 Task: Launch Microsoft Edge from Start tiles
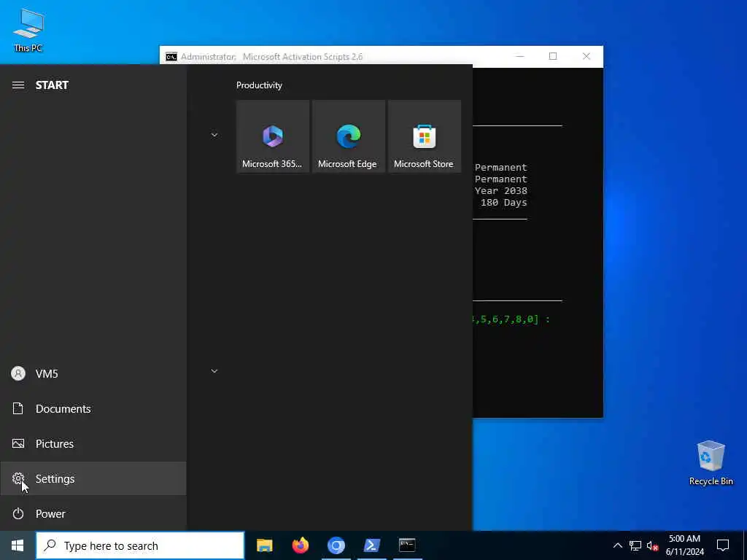click(348, 136)
